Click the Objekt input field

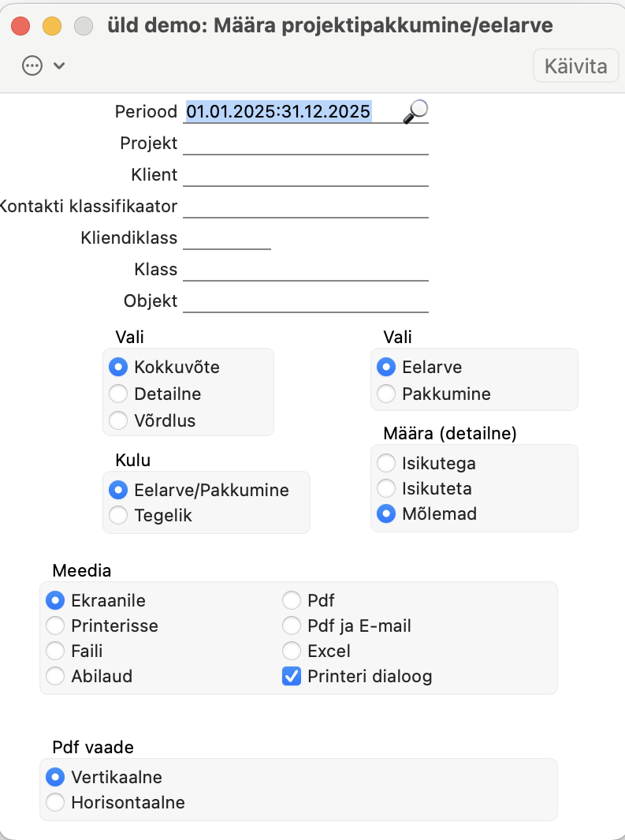[305, 301]
